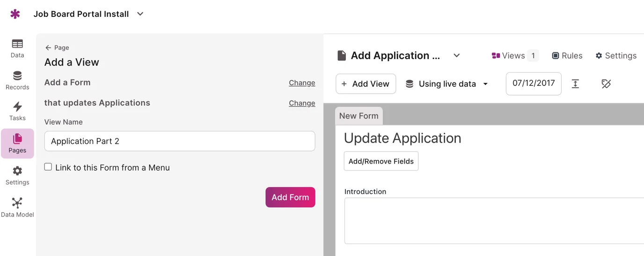Open the Using live data dropdown
The image size is (644, 256).
[x=446, y=84]
